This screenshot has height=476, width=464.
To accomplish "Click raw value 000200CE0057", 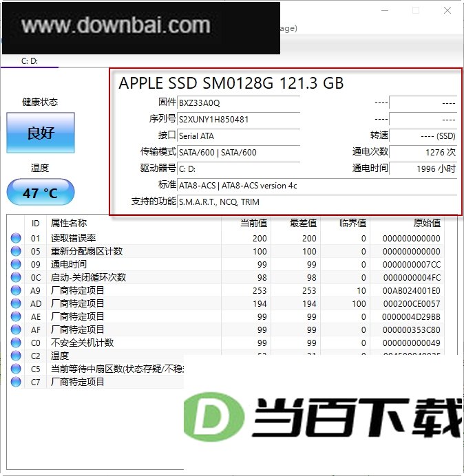I will point(412,304).
